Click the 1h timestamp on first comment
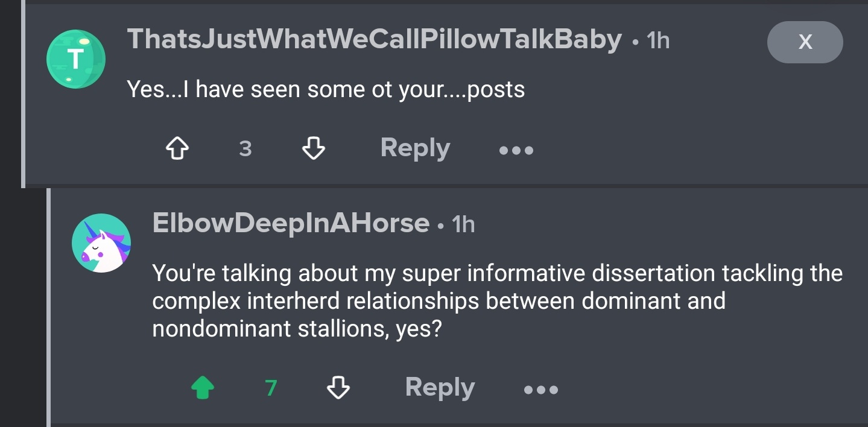The width and height of the screenshot is (868, 427). pos(657,41)
